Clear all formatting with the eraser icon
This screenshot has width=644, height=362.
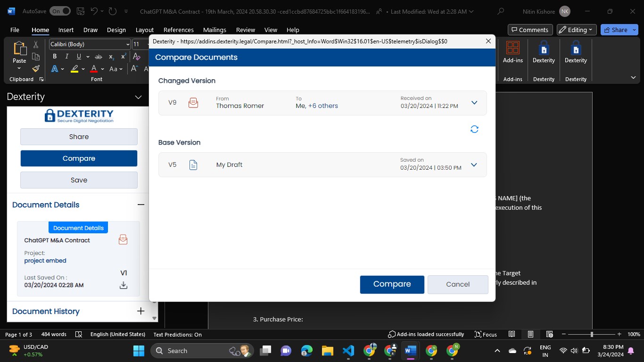[137, 57]
